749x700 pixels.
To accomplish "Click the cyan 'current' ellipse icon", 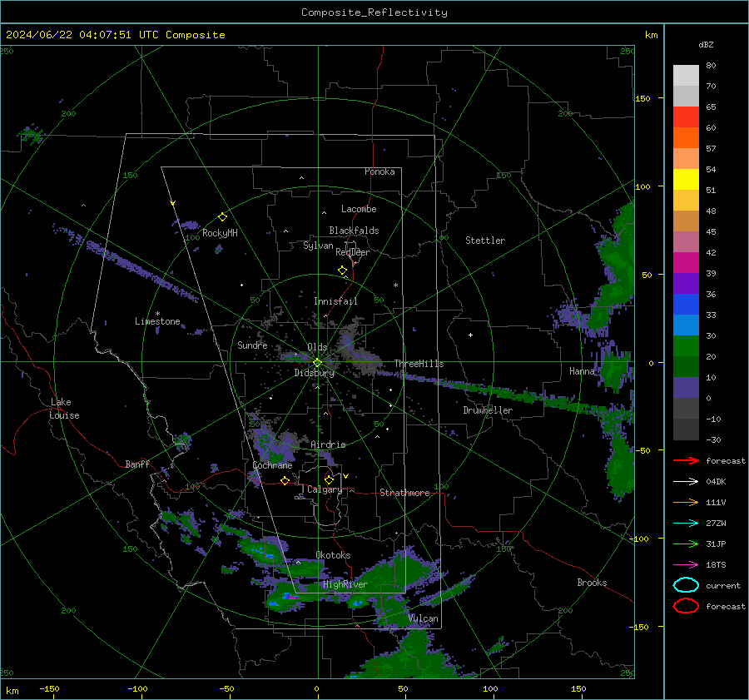I will tap(686, 585).
